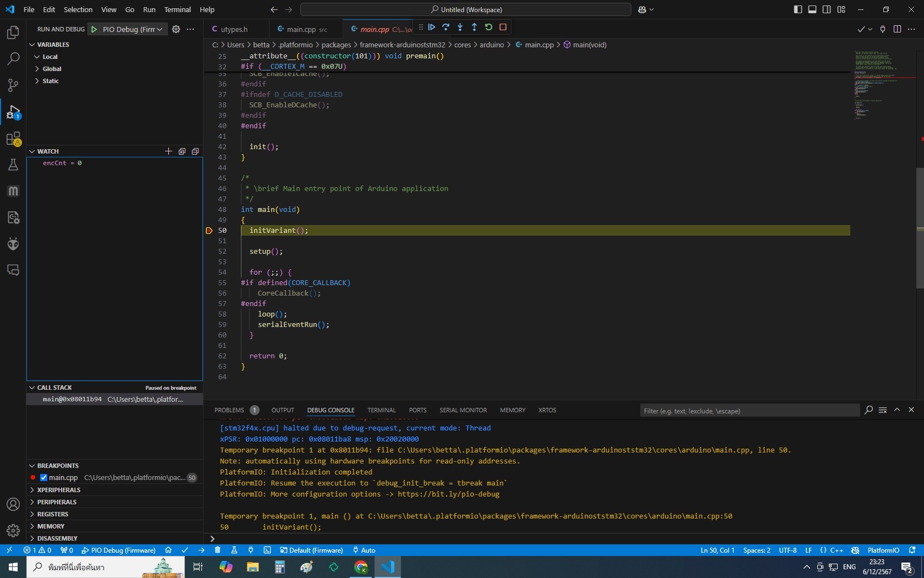The height and width of the screenshot is (578, 924).
Task: Toggle breakpoint on line 50 glyph
Action: coord(209,231)
